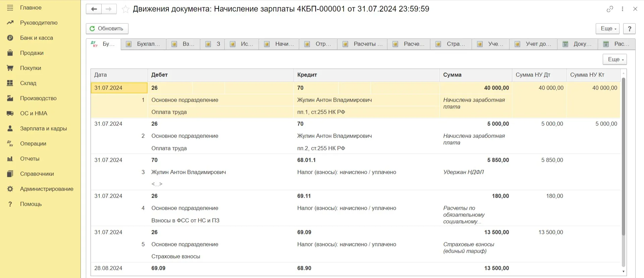This screenshot has height=278, width=644.
Task: Click the back navigation arrow button
Action: (x=94, y=9)
